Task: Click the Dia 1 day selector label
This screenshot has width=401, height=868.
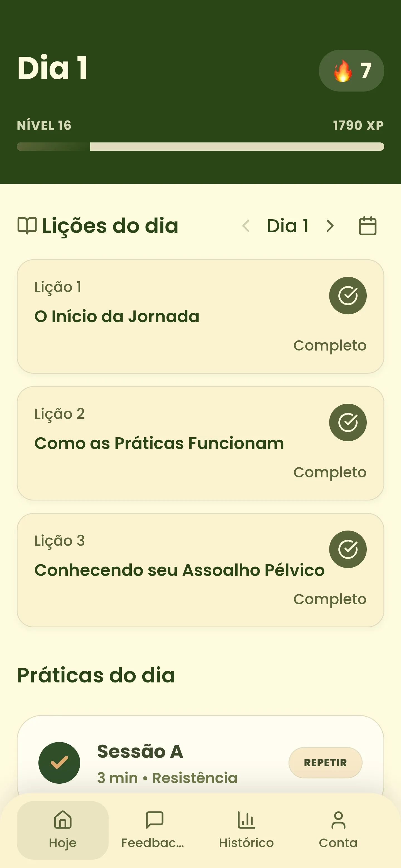Action: pos(288,226)
